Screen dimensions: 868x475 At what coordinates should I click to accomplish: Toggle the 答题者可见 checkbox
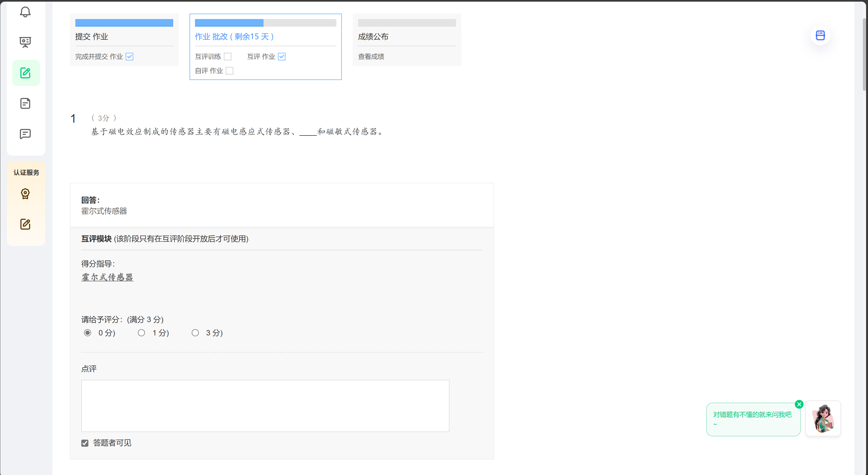85,443
